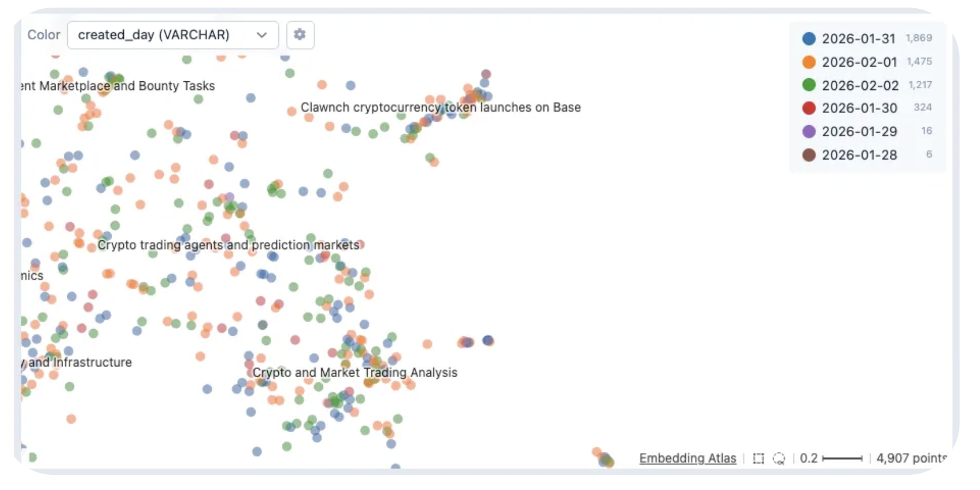This screenshot has width=980, height=490.
Task: Click the 2026-02-01 orange legend dot
Action: [808, 62]
